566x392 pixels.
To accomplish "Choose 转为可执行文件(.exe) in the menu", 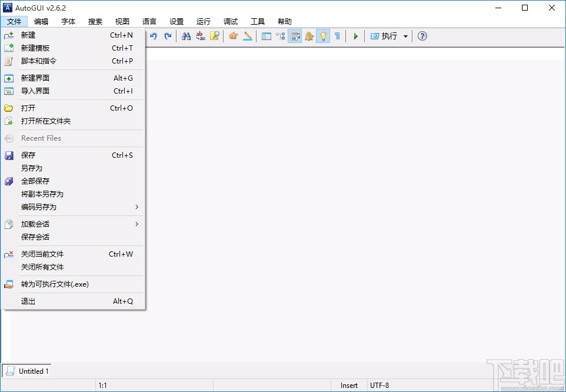I will (x=55, y=284).
